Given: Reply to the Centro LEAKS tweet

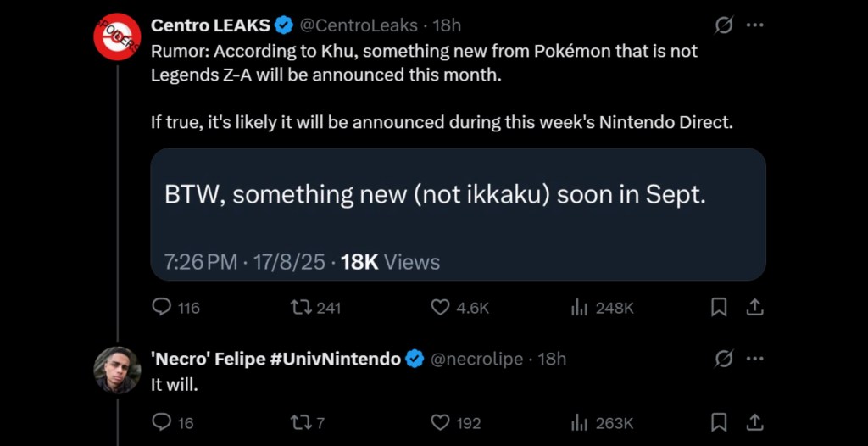Looking at the screenshot, I should click(x=161, y=307).
